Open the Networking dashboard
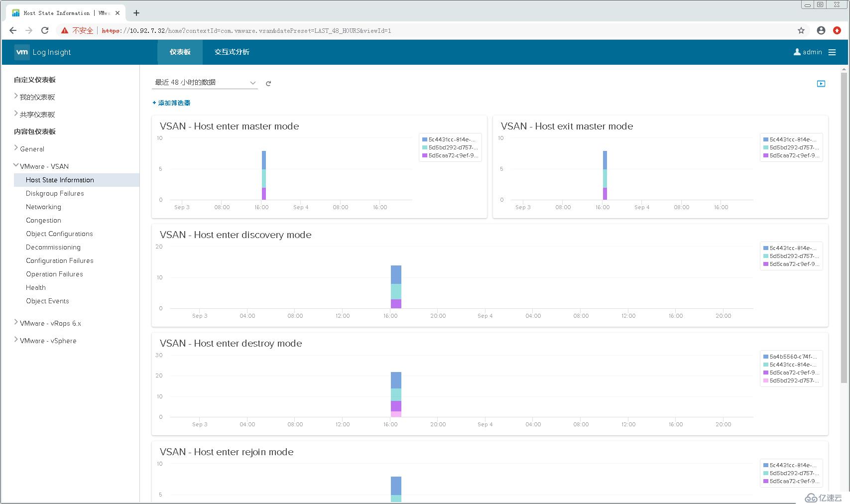The width and height of the screenshot is (850, 504). [x=43, y=207]
